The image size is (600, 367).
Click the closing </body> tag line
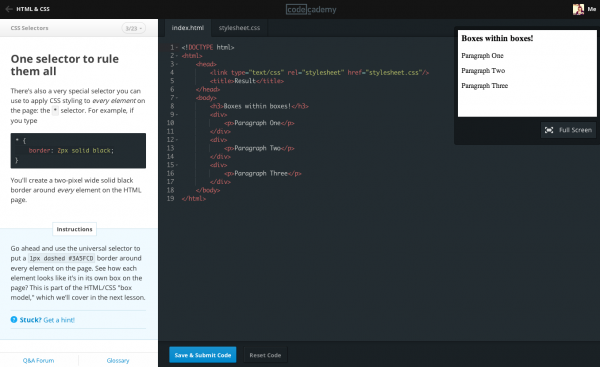click(x=208, y=191)
